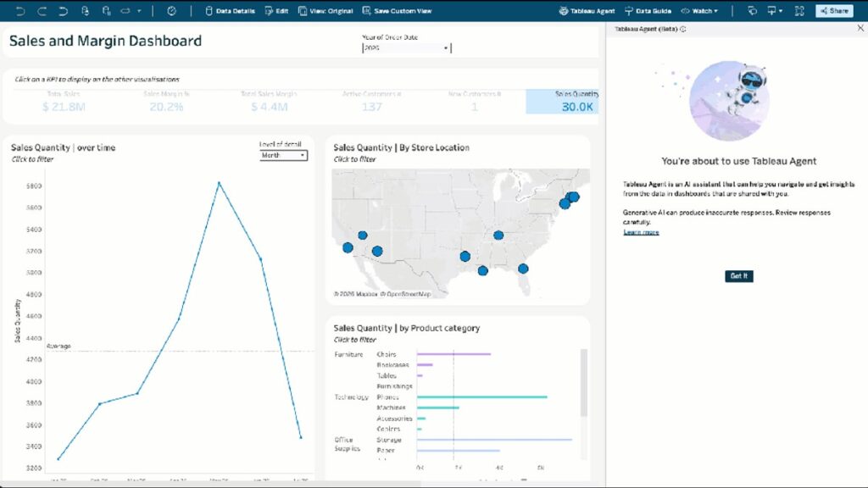This screenshot has height=488, width=868.
Task: Click the Download icon in the toolbar
Action: tap(771, 11)
